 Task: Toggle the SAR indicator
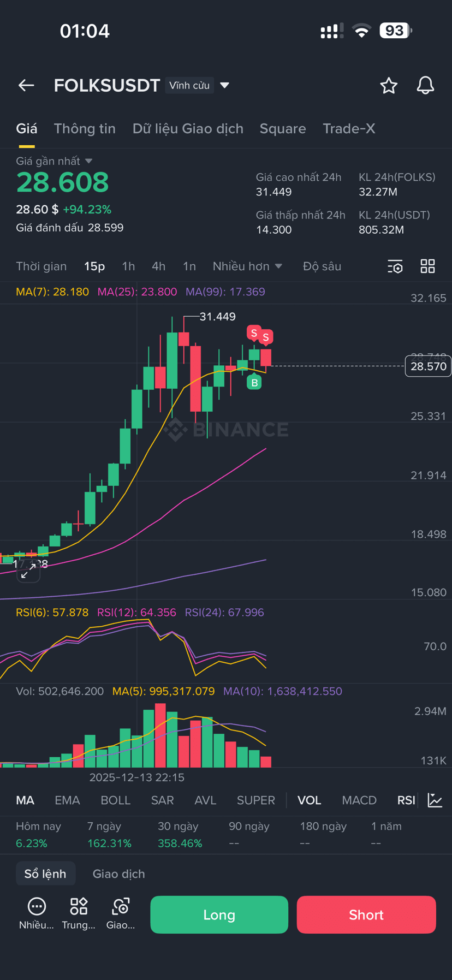162,800
